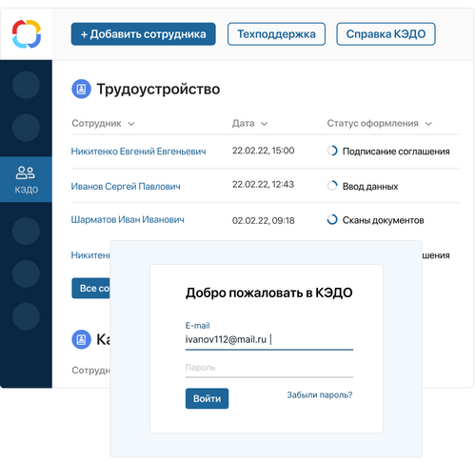Expand Статус оформления column filter chevron

pos(428,124)
